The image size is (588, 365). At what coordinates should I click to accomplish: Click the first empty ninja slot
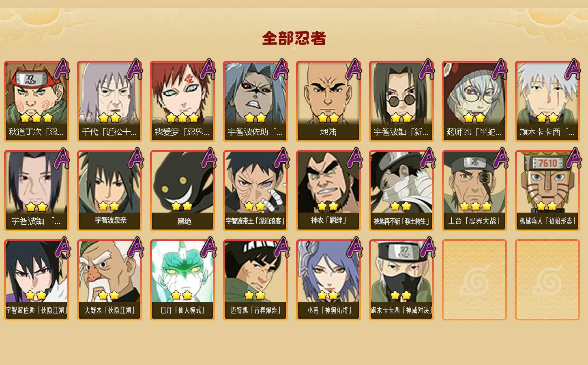(x=474, y=280)
